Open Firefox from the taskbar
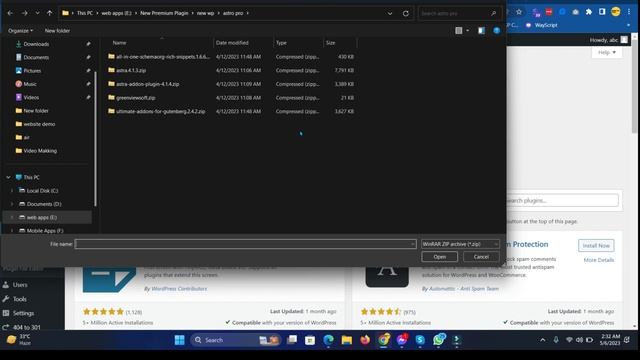This screenshot has height=360, width=640. 365,340
